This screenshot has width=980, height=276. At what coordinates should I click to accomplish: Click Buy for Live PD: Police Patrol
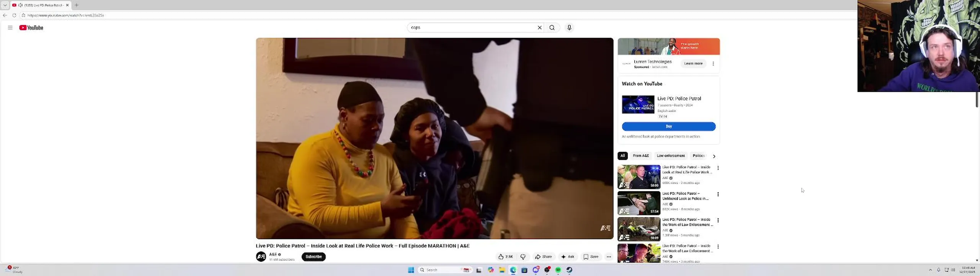[669, 127]
